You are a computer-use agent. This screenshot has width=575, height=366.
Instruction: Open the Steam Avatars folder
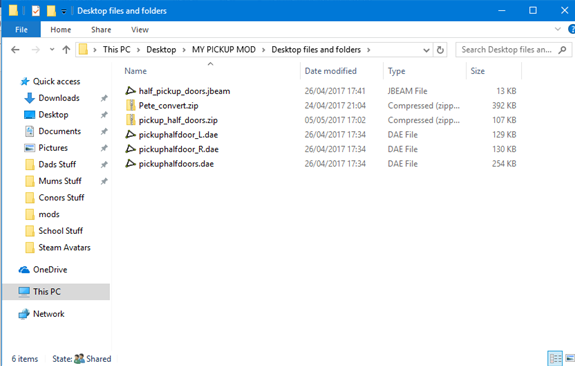pyautogui.click(x=64, y=248)
